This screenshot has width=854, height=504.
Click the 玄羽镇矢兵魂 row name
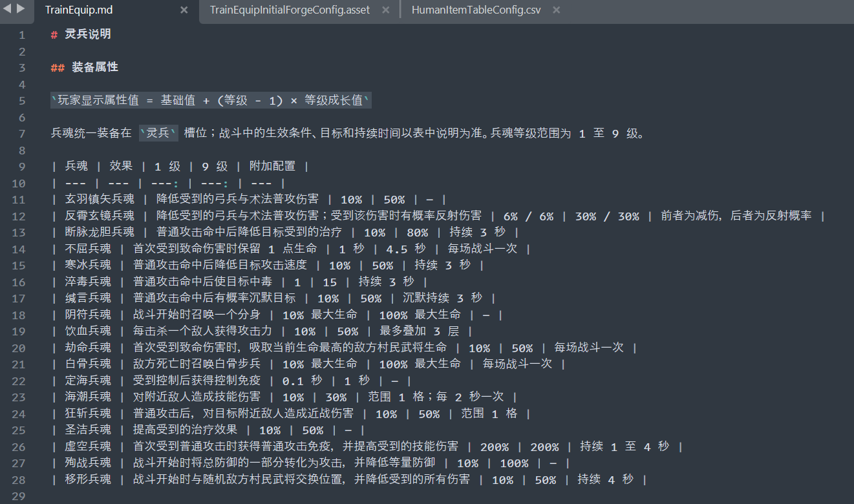coord(100,200)
